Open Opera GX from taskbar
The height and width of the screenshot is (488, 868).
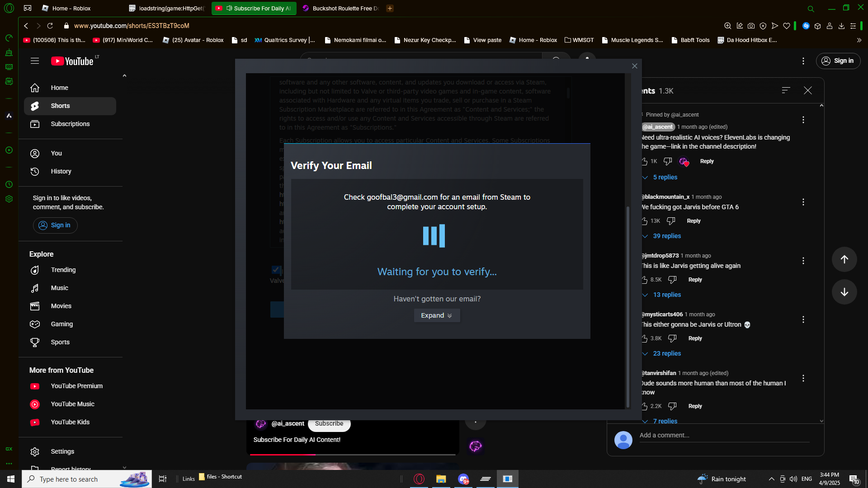pos(419,479)
